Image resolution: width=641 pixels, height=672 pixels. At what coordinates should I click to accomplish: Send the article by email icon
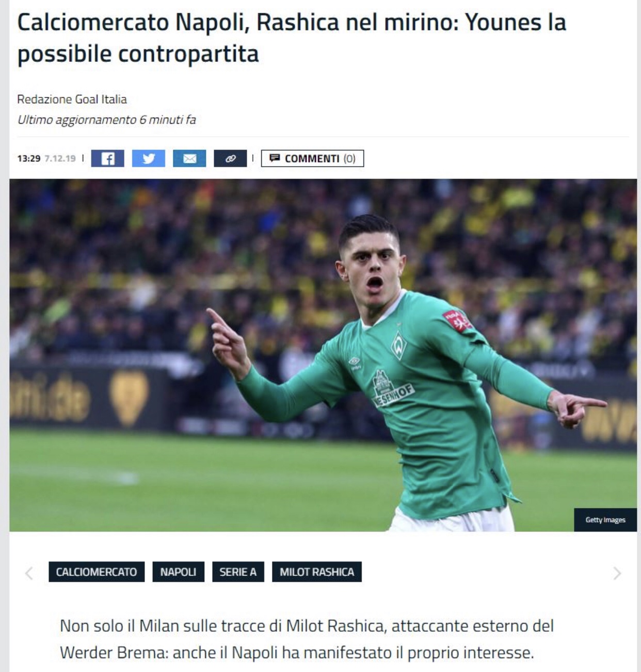189,158
